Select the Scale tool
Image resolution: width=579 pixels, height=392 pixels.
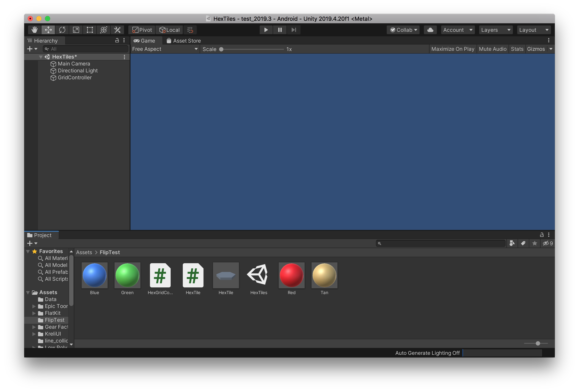pyautogui.click(x=76, y=30)
